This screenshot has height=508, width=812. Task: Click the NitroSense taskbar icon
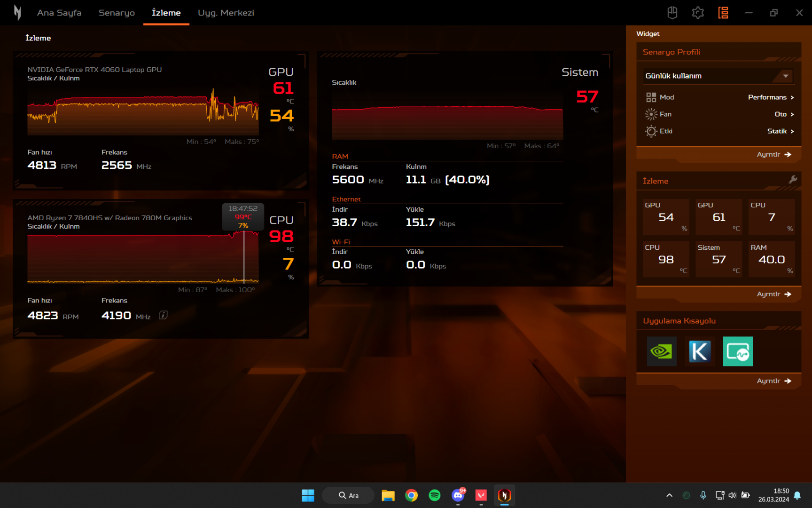pyautogui.click(x=504, y=495)
